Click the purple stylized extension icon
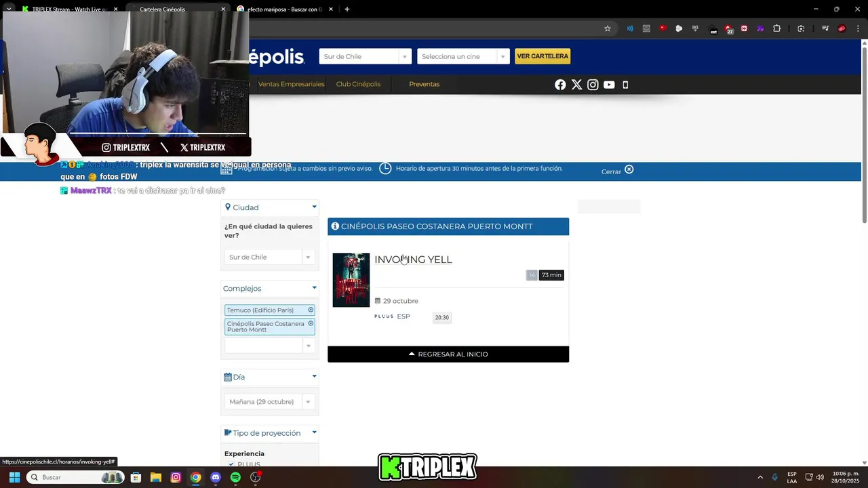The width and height of the screenshot is (868, 488). coord(760,28)
